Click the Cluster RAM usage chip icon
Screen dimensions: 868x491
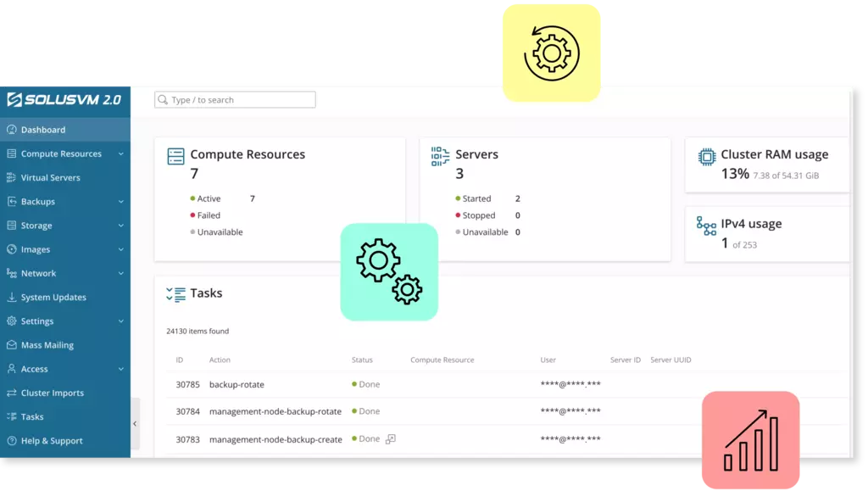click(x=706, y=156)
